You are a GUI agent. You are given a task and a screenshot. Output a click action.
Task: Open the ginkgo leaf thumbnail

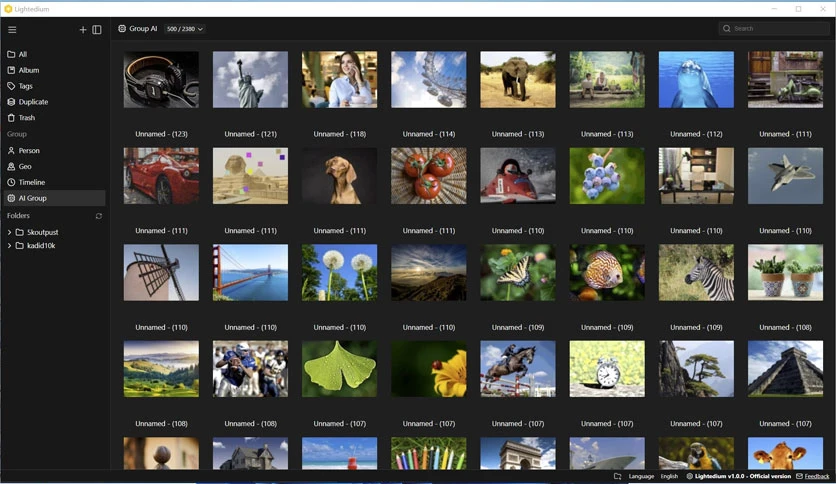click(339, 369)
